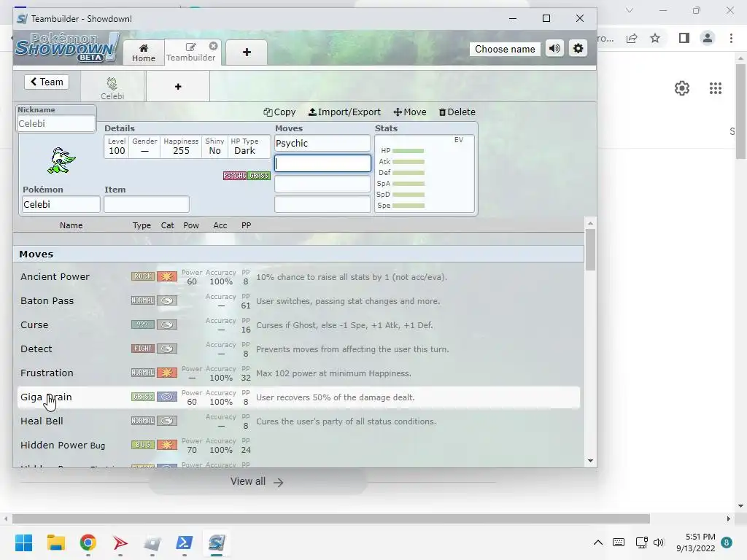The height and width of the screenshot is (560, 747).
Task: Sort moves by Pow column
Action: tap(191, 225)
